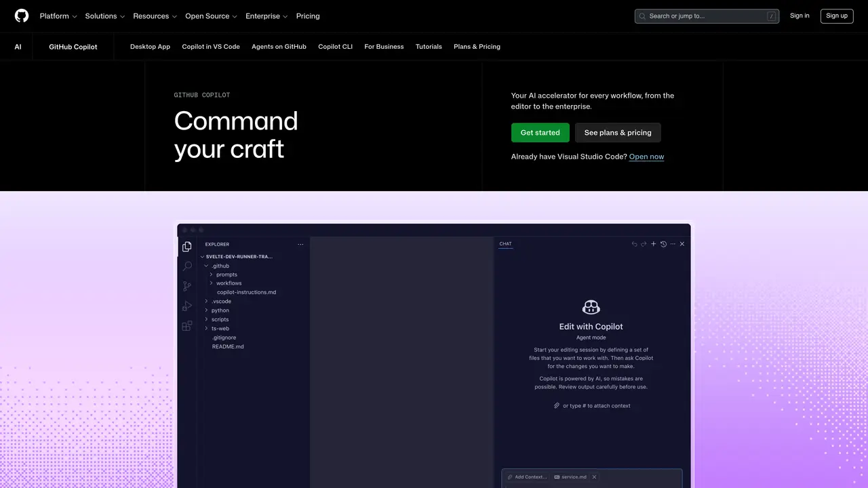Open Source Control icon in activity bar
Image resolution: width=868 pixels, height=488 pixels.
pyautogui.click(x=187, y=287)
